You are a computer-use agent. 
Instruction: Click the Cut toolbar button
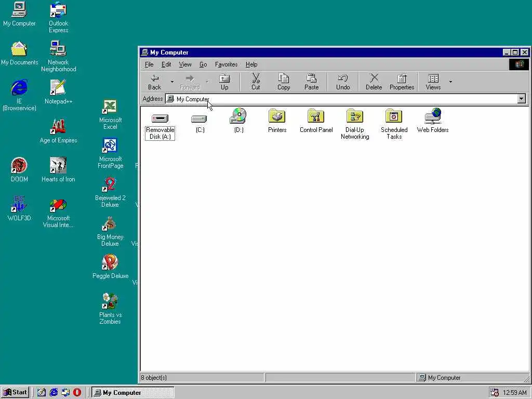(256, 82)
